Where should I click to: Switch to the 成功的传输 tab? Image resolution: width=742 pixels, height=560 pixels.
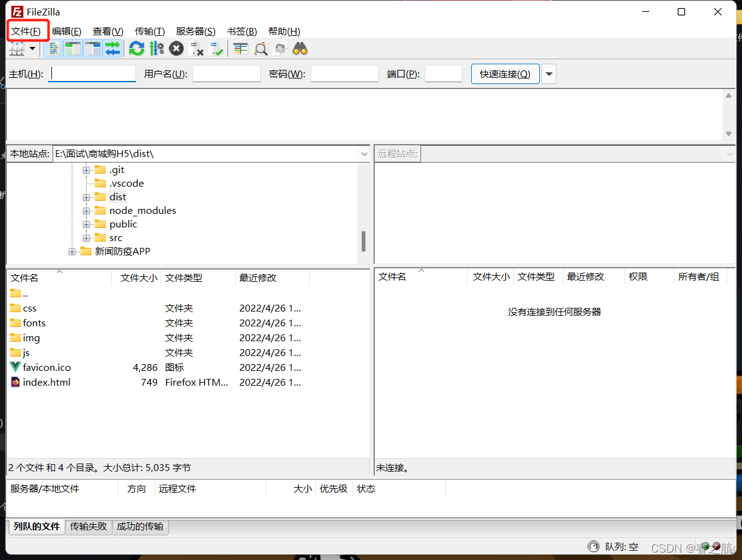click(140, 527)
